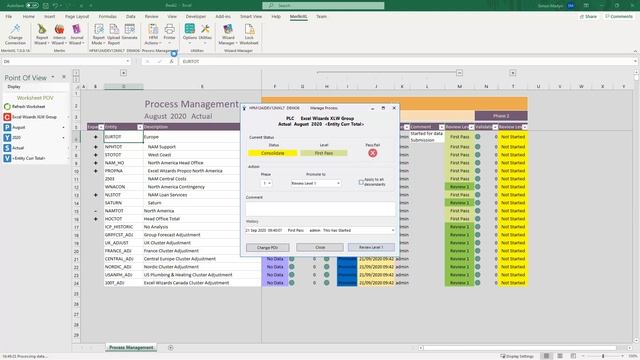The image size is (640, 360).
Task: Switch to the Formulas ribbon tab
Action: click(x=107, y=16)
